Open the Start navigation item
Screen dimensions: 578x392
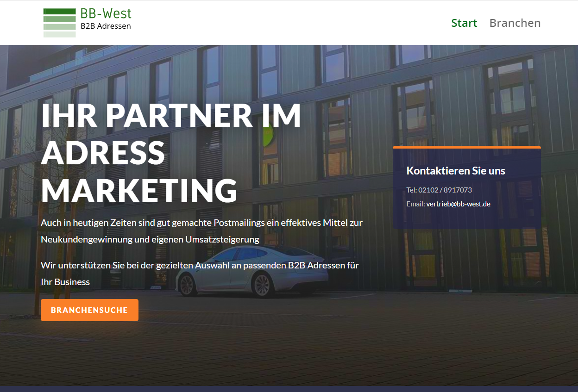[x=464, y=23]
